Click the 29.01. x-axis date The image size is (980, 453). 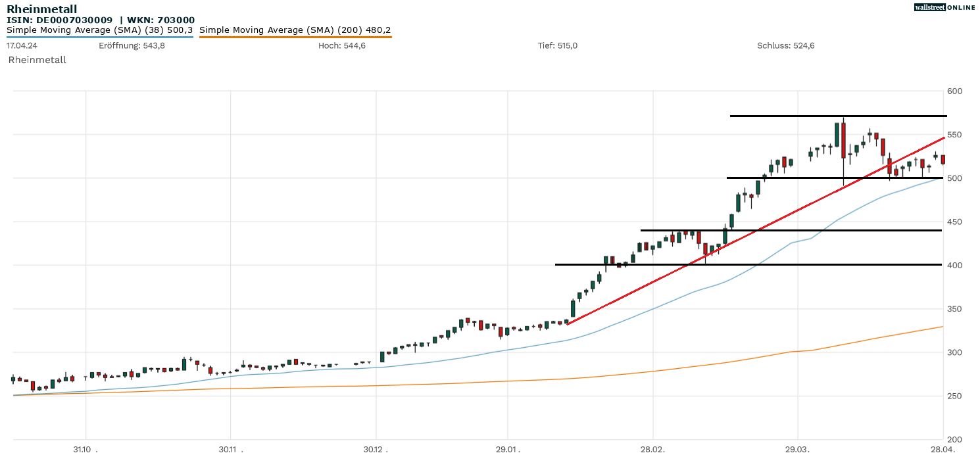tap(508, 449)
